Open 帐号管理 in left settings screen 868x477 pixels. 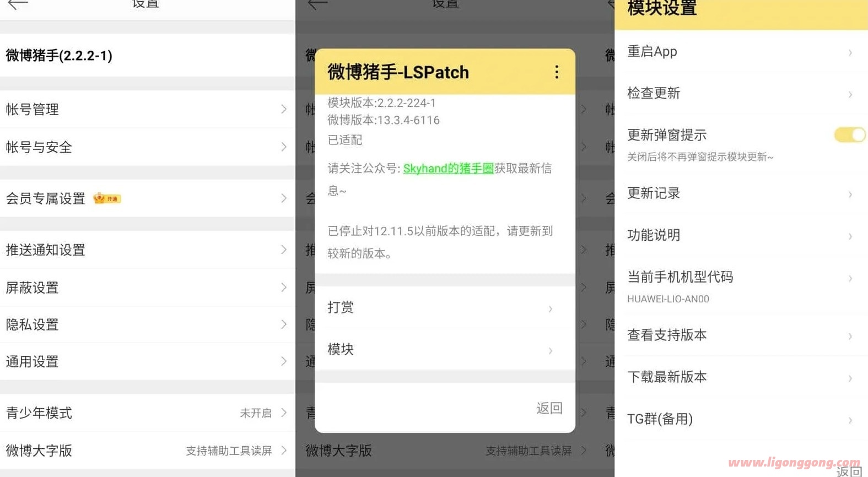click(148, 109)
